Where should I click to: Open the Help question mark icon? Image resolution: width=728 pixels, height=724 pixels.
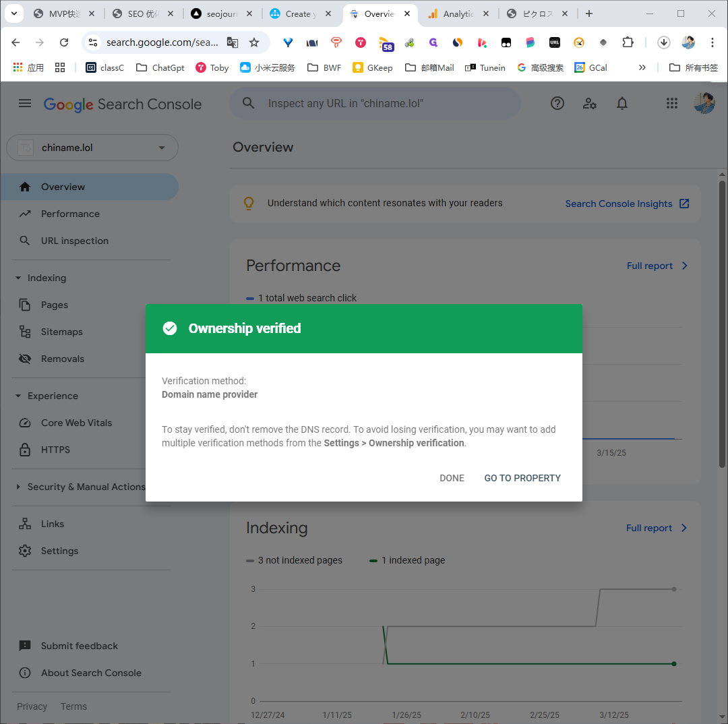point(557,103)
